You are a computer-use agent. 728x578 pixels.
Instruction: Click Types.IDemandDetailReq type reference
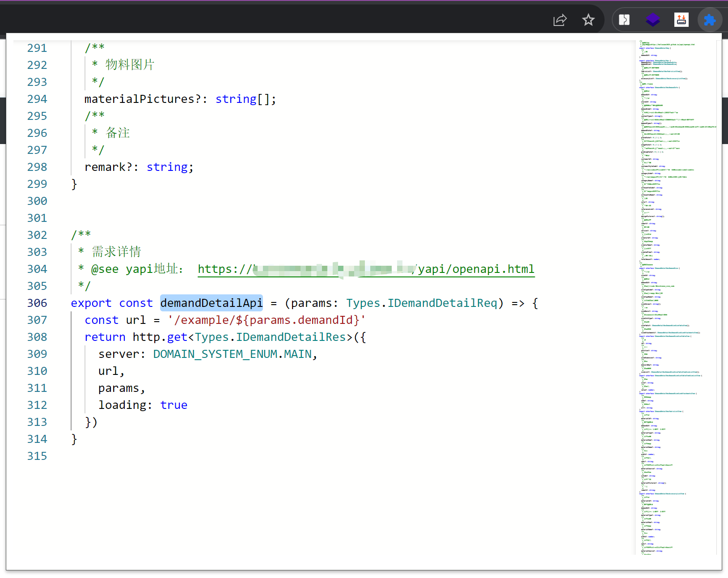point(422,303)
